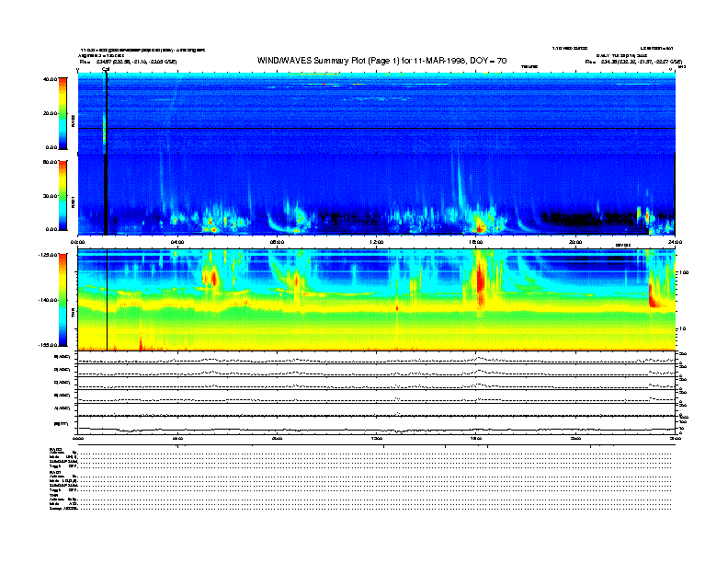Click the red burst near 23:00 in the TNR panel
The width and height of the screenshot is (728, 563).
point(654,295)
